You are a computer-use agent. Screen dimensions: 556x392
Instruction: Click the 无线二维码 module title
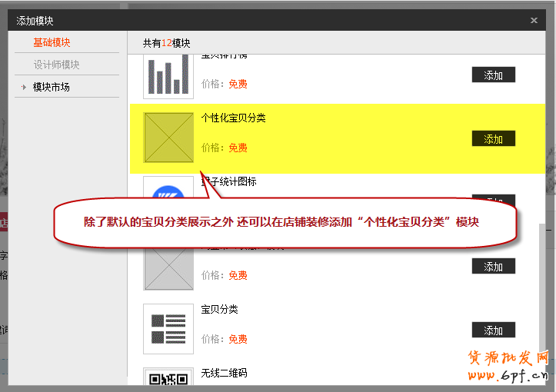click(x=224, y=374)
